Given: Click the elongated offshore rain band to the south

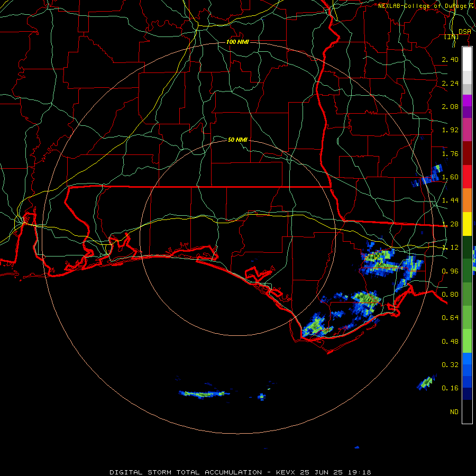Looking at the screenshot, I should (x=204, y=394).
